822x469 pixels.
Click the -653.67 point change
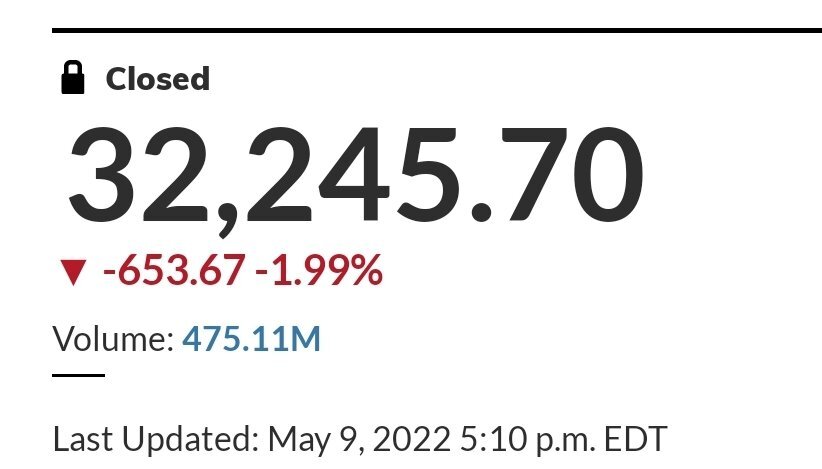(x=174, y=270)
